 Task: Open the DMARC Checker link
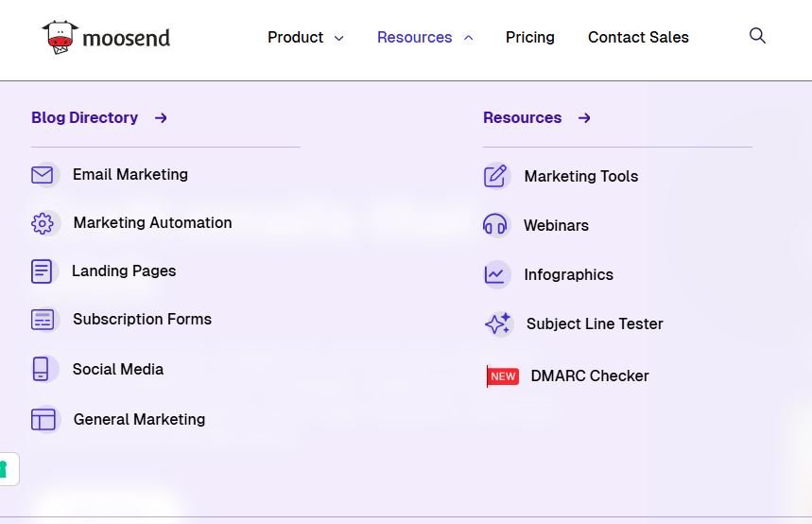coord(589,376)
